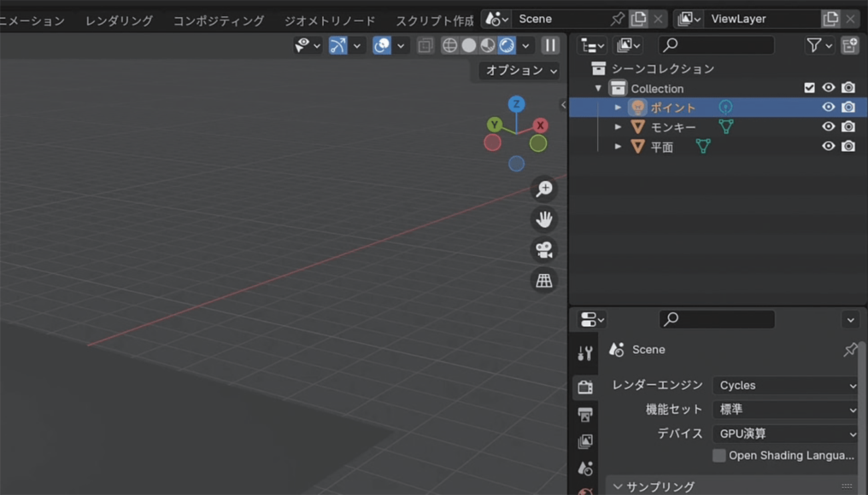This screenshot has height=495, width=868.
Task: Disable モンキー in renders
Action: point(848,126)
